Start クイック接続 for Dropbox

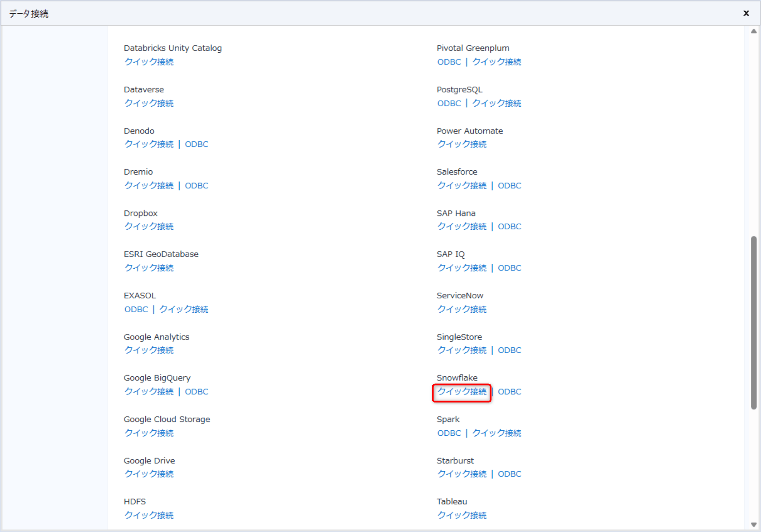coord(148,226)
